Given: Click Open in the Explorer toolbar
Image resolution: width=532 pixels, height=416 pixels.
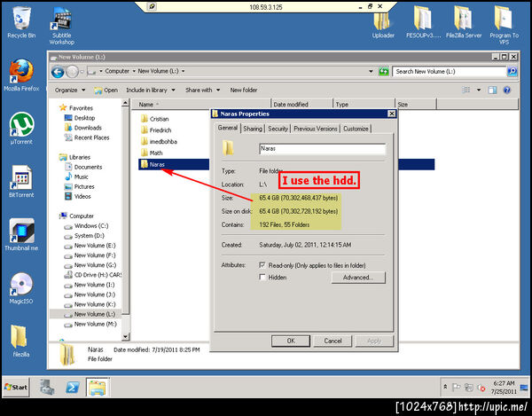Looking at the screenshot, I should [106, 90].
